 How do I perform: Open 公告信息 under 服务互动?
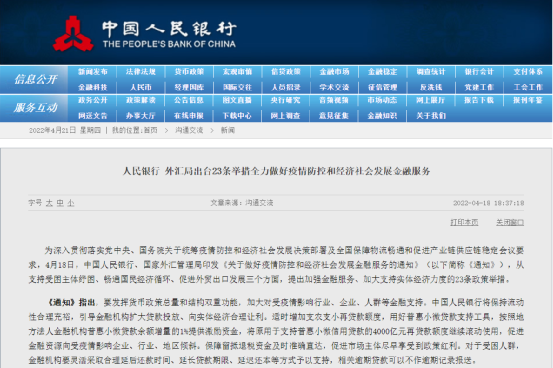point(189,100)
